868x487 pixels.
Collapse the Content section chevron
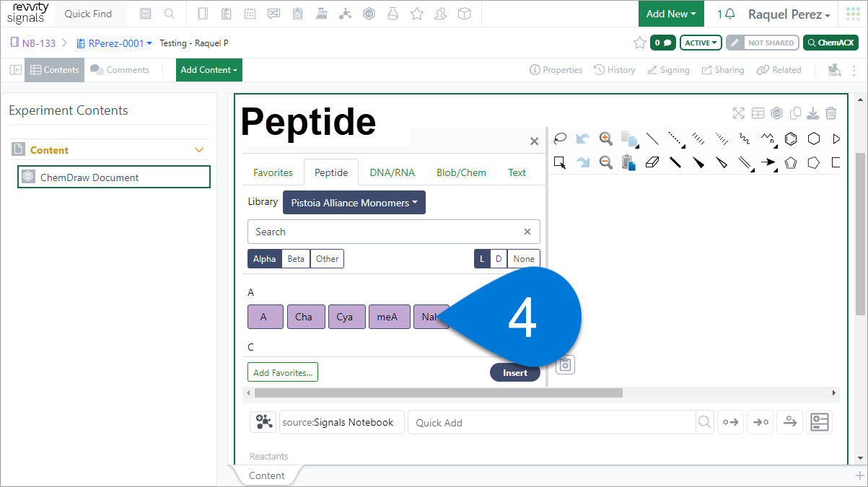[x=200, y=150]
